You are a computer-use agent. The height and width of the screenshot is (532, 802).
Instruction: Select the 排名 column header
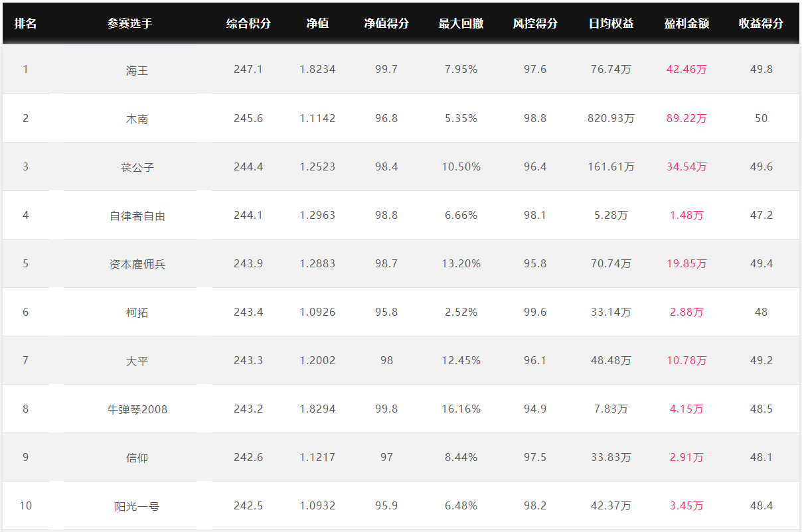click(x=25, y=23)
